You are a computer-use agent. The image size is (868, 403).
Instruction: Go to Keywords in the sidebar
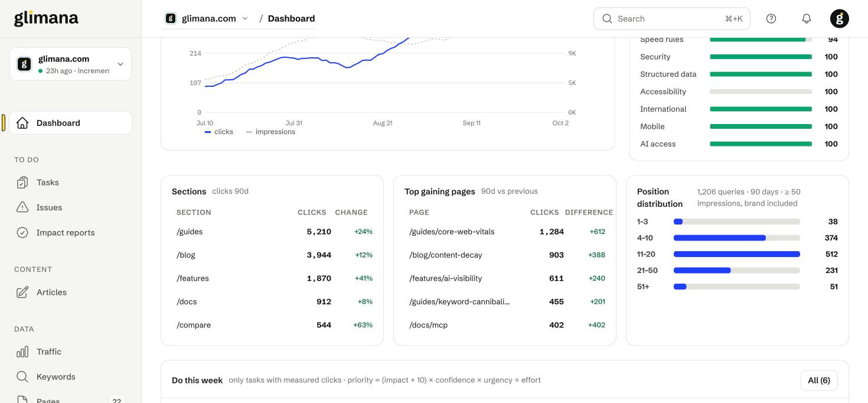point(70,377)
